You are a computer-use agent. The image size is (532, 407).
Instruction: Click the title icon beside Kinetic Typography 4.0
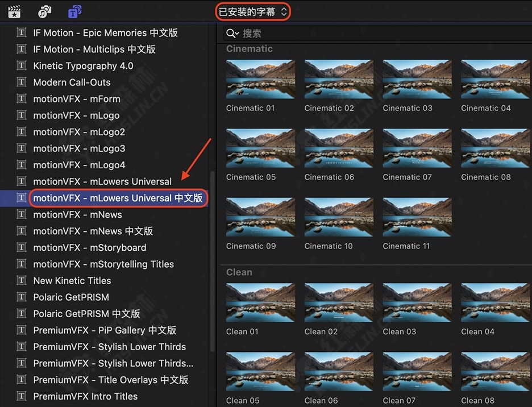tap(22, 65)
